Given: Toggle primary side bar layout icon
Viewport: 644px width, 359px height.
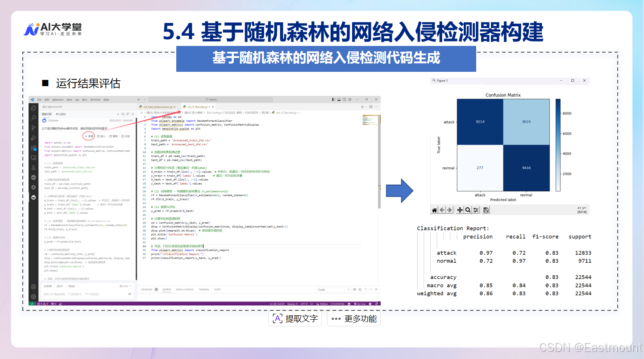Looking at the screenshot, I should 333,99.
